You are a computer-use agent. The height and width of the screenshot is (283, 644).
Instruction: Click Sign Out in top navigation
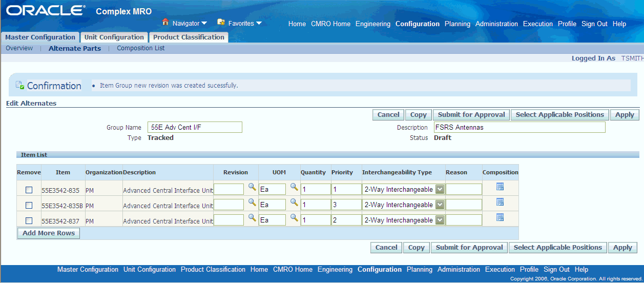pos(595,24)
